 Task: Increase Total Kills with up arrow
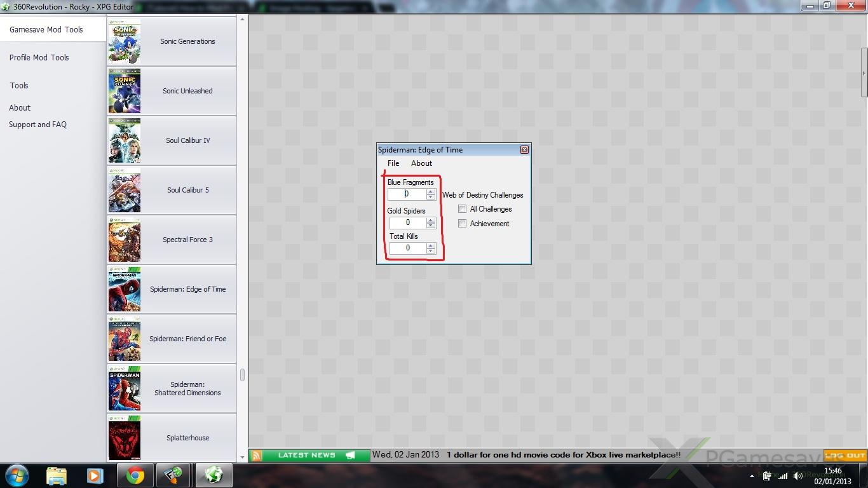pyautogui.click(x=431, y=245)
